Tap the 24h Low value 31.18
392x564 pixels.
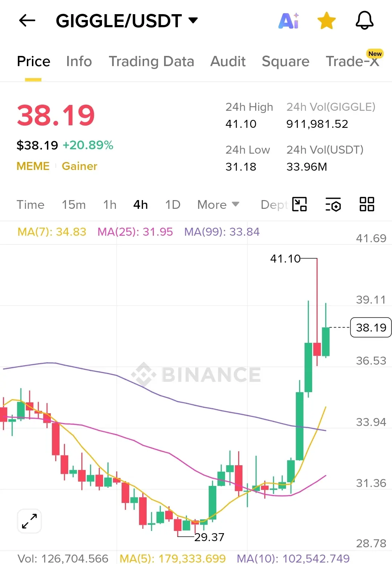[x=241, y=167]
